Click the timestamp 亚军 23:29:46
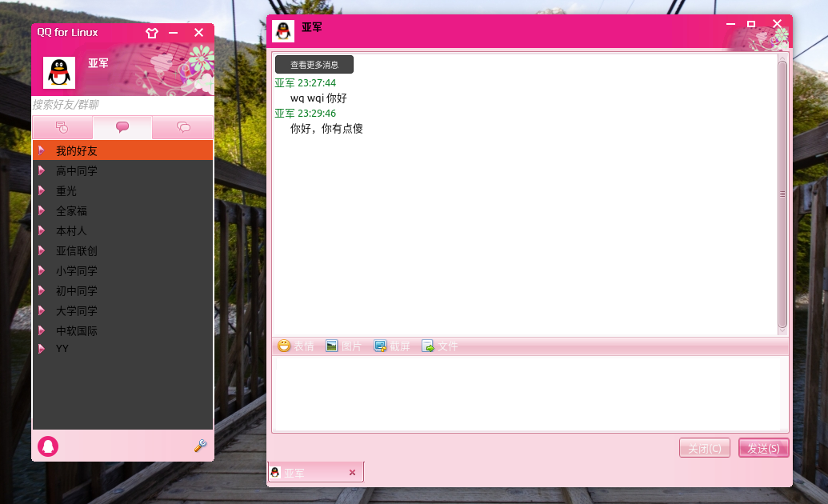Screen dimensions: 828x504 tap(306, 113)
